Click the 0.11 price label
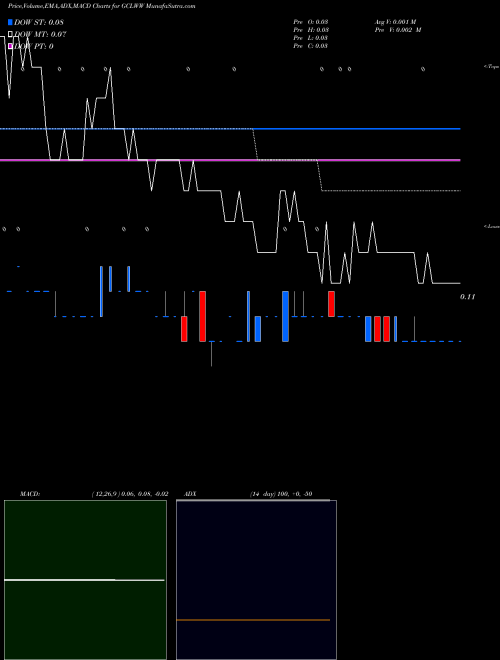The height and width of the screenshot is (660, 500). pyautogui.click(x=468, y=297)
